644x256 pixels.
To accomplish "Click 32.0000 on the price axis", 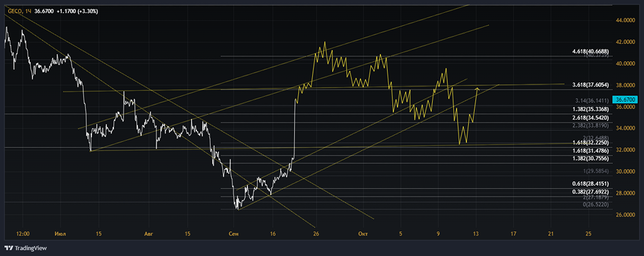I will (x=626, y=150).
